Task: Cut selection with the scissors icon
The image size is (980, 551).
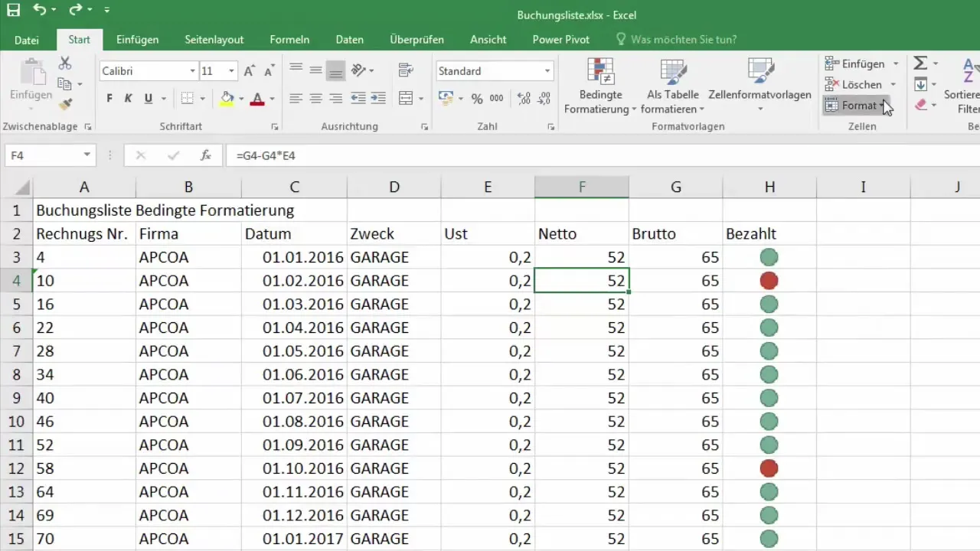Action: [65, 64]
